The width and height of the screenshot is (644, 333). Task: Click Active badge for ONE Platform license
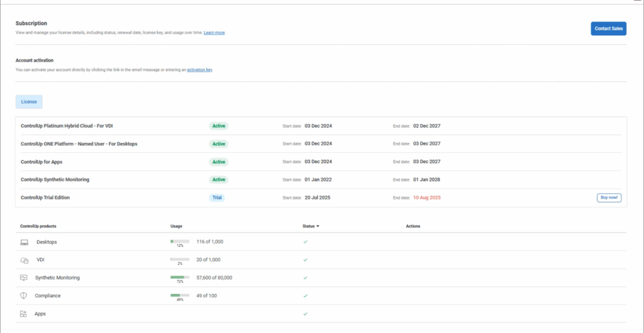click(218, 144)
